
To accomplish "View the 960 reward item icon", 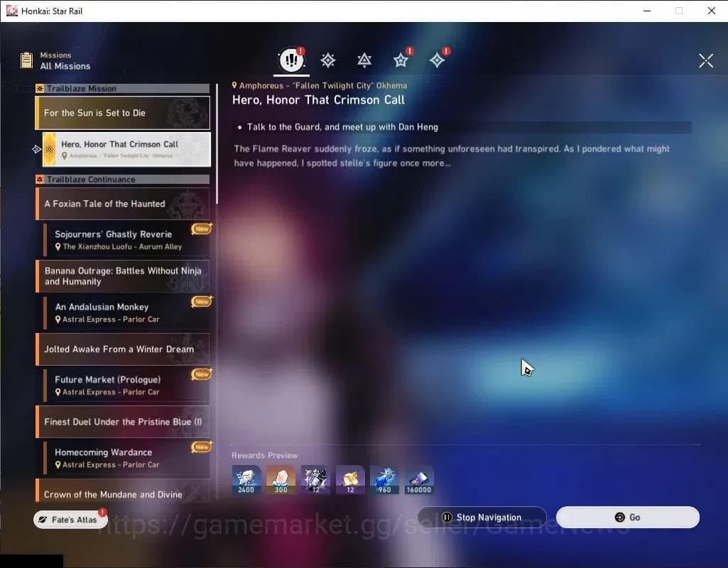I will tap(384, 479).
